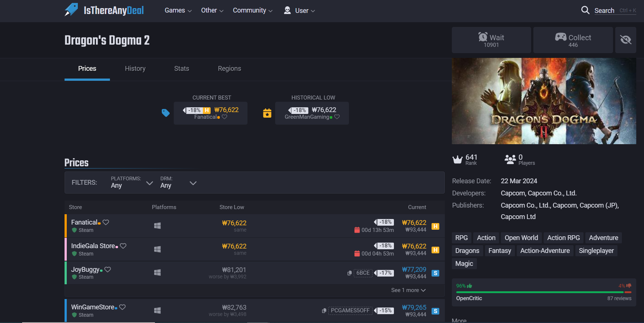Screen dimensions: 644x323
Task: Favorite Fanatical store with heart icon in table
Action: tap(106, 222)
